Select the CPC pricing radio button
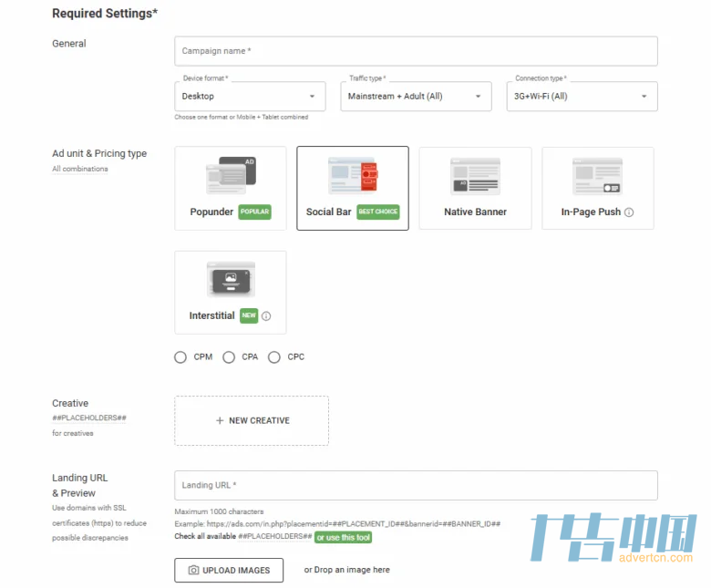This screenshot has width=711, height=588. coord(274,357)
